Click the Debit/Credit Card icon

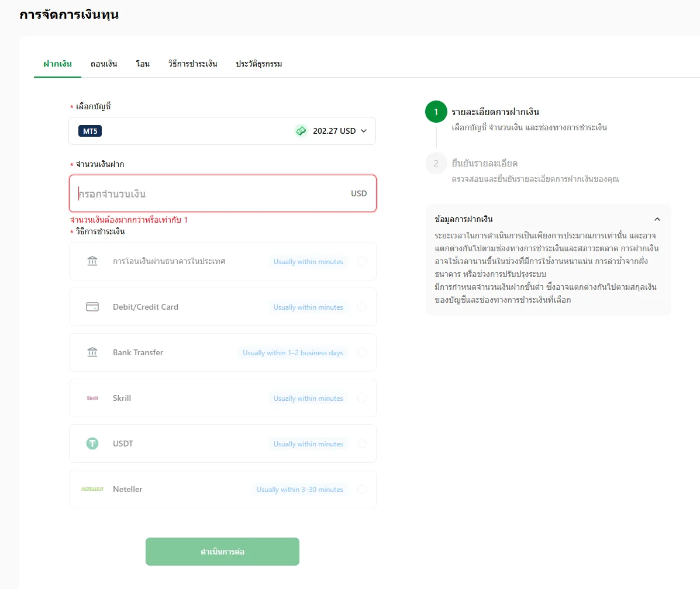tap(92, 307)
